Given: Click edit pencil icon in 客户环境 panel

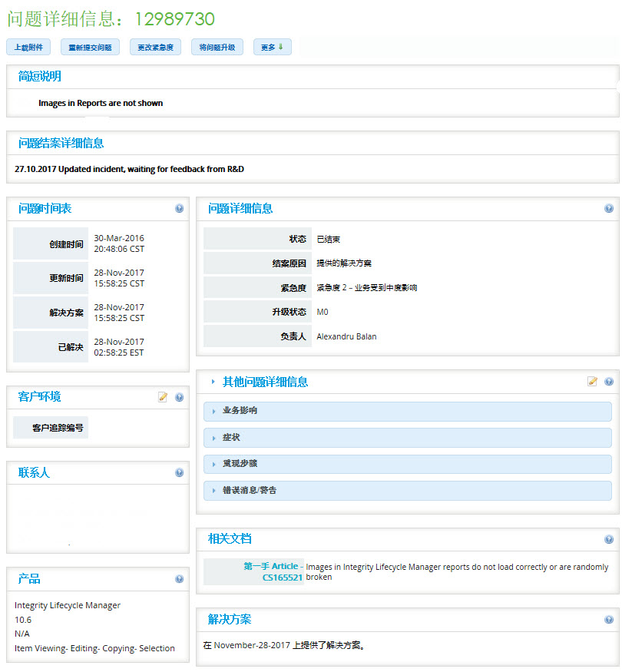Looking at the screenshot, I should point(163,397).
